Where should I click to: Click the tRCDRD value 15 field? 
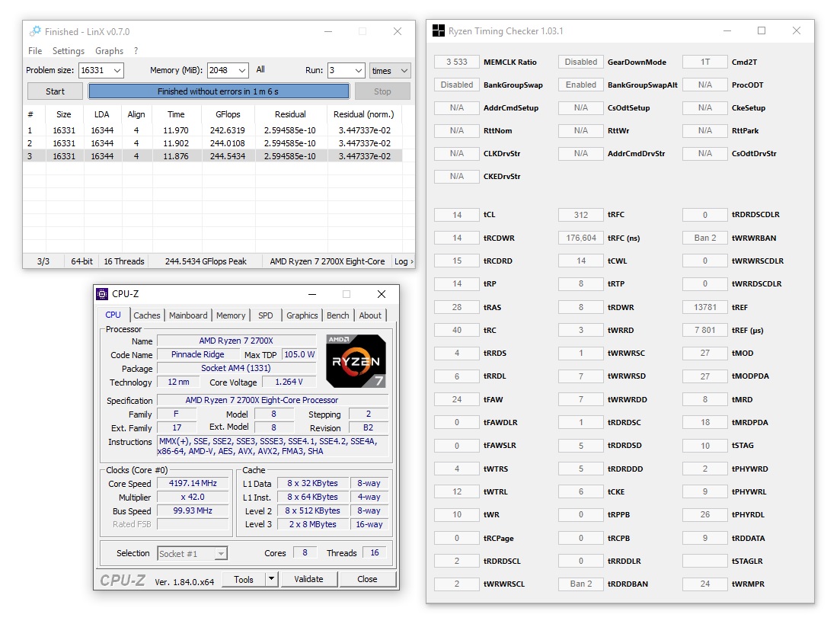click(x=457, y=261)
